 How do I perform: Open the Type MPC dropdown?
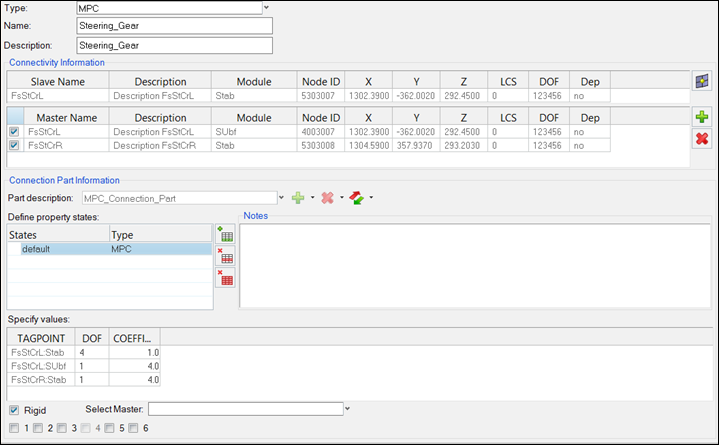coord(266,8)
